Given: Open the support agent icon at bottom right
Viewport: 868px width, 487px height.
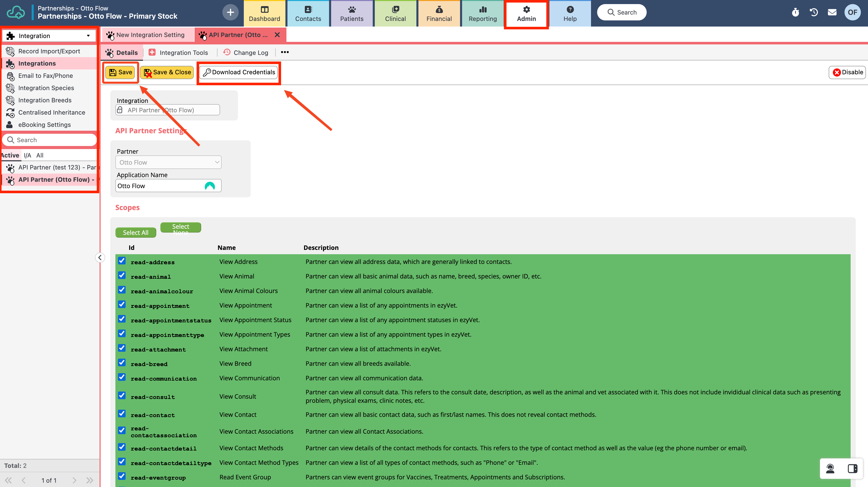Looking at the screenshot, I should tap(830, 468).
